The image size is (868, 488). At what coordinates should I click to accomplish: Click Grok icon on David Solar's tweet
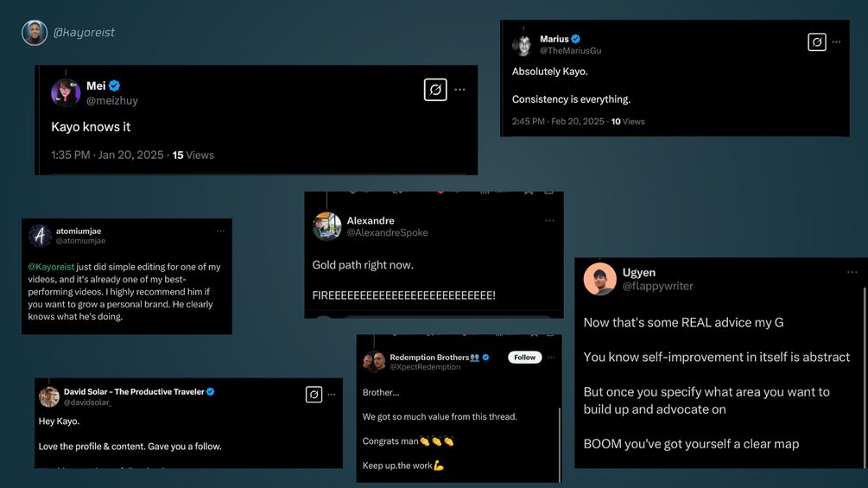click(314, 395)
